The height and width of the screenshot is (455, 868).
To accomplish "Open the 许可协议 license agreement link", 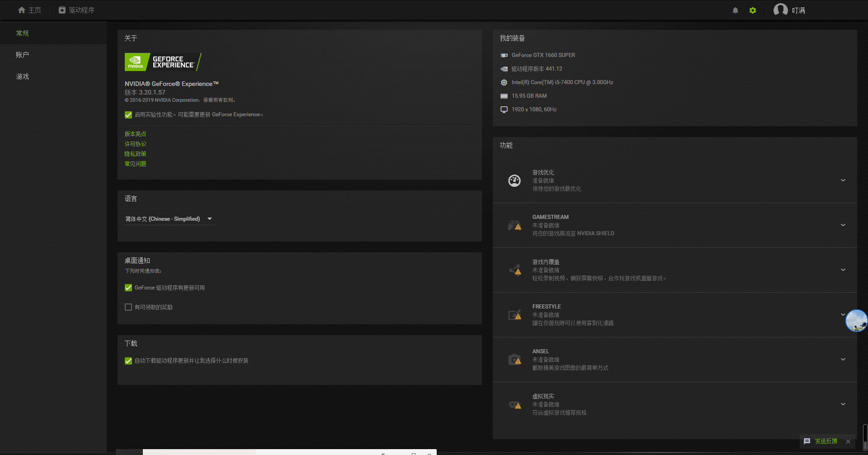I will pos(136,144).
